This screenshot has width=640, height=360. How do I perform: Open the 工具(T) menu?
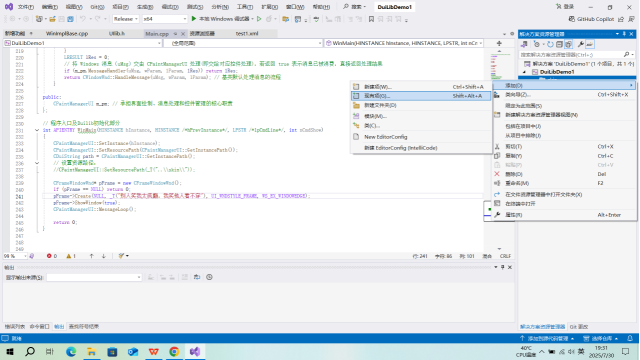pos(244,7)
